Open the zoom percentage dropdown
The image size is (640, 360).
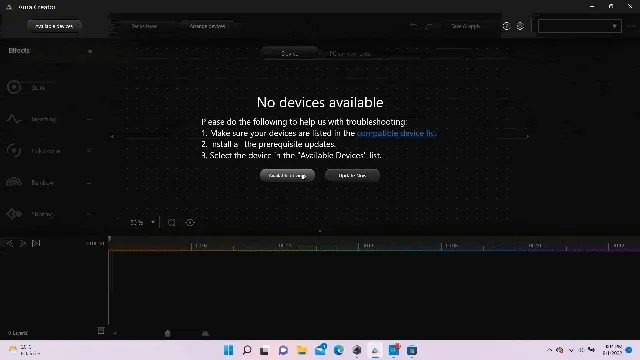pyautogui.click(x=143, y=222)
